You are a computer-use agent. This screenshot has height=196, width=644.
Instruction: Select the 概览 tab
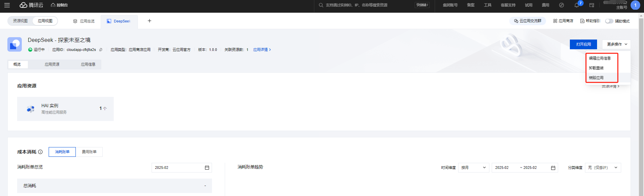point(17,64)
